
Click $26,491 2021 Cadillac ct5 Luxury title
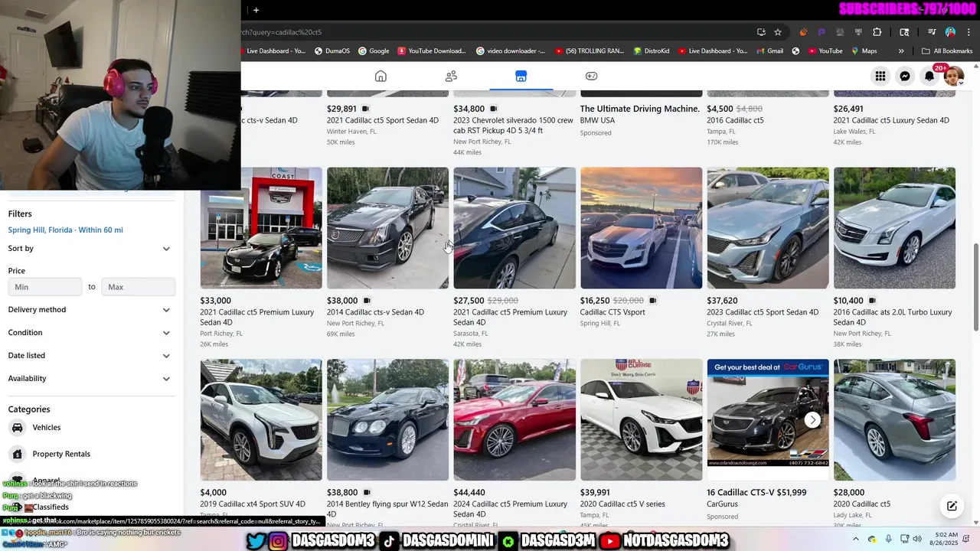tap(891, 121)
